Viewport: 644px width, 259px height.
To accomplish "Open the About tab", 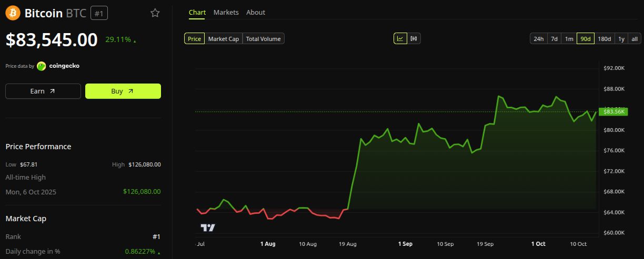I will point(256,12).
